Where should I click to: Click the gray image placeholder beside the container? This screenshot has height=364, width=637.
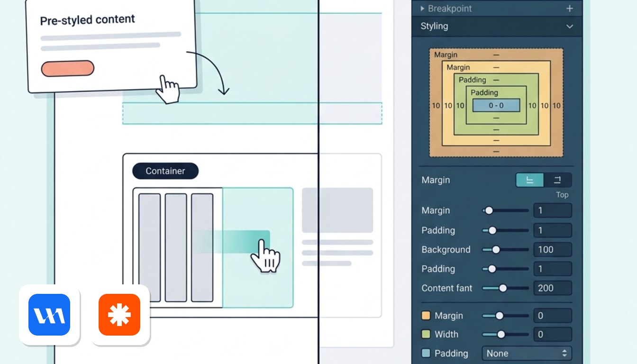pos(337,210)
